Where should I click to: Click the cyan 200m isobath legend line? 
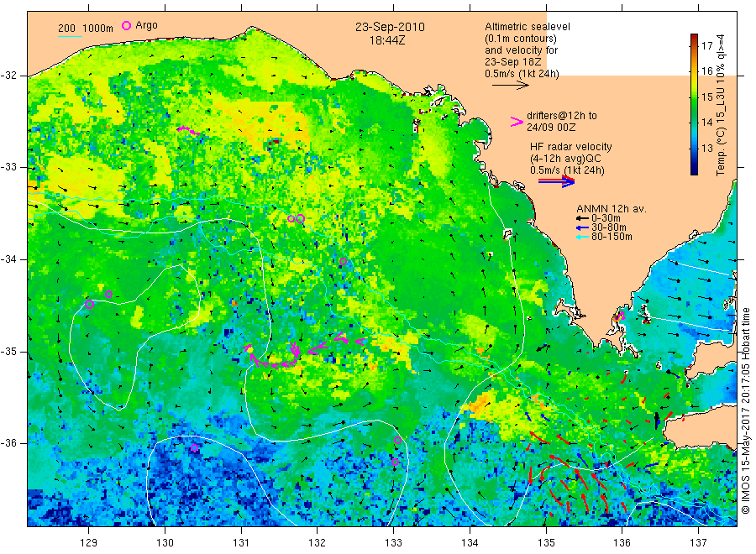(70, 36)
